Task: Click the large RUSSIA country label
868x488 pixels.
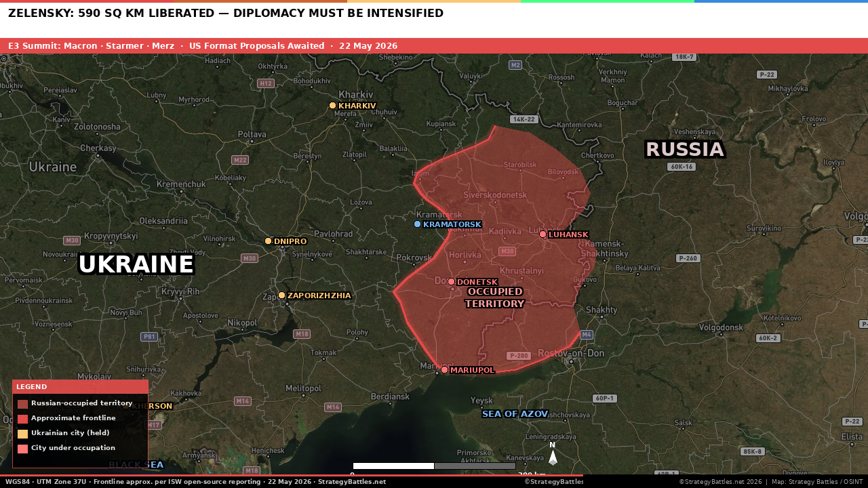Action: point(685,150)
